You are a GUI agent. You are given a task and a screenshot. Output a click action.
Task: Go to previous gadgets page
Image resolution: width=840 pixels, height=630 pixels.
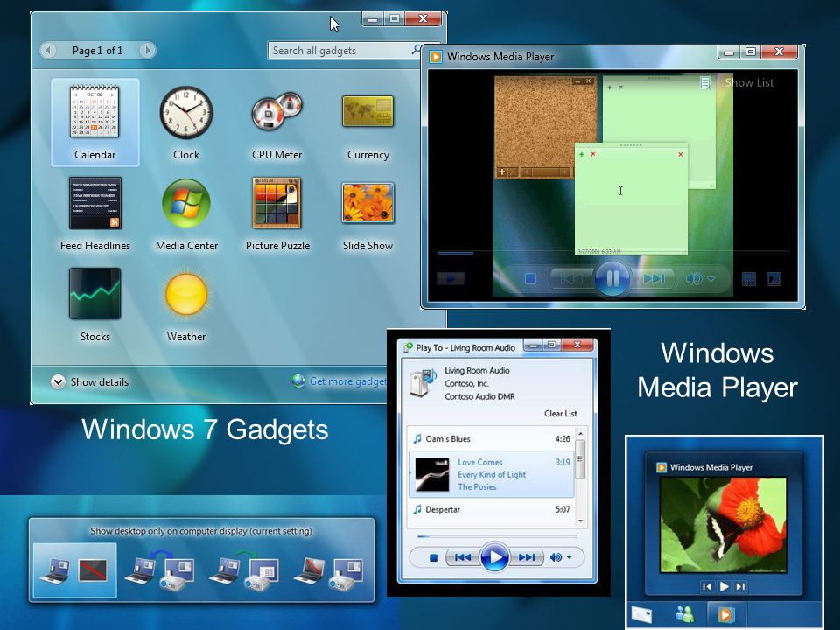48,51
